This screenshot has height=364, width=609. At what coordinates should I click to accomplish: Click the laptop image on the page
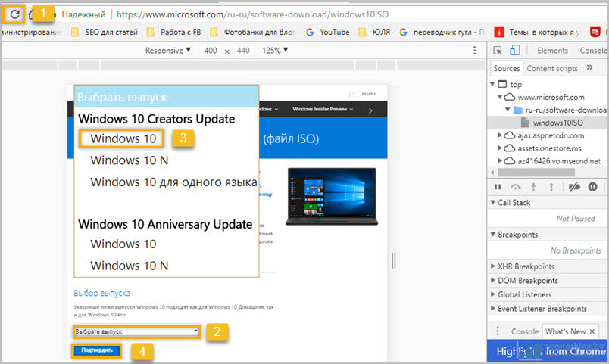tap(332, 196)
